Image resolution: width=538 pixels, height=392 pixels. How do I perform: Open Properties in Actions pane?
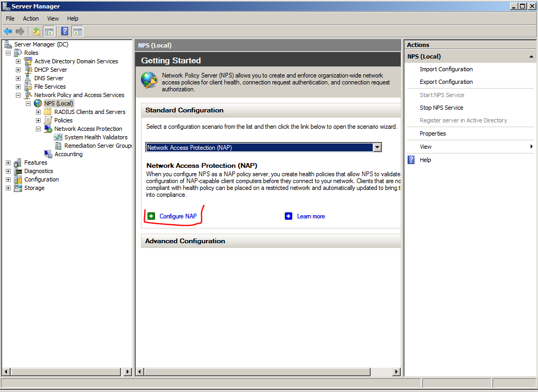[432, 133]
